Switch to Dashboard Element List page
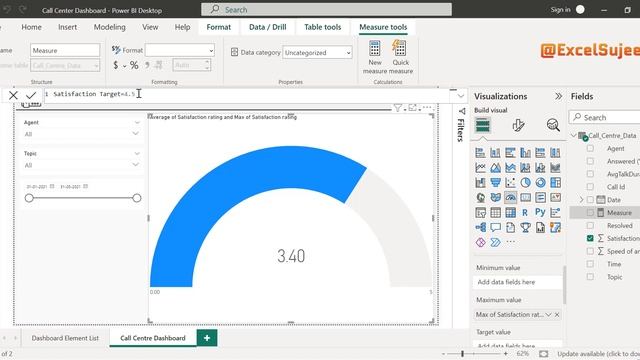Image resolution: width=640 pixels, height=360 pixels. coord(65,338)
